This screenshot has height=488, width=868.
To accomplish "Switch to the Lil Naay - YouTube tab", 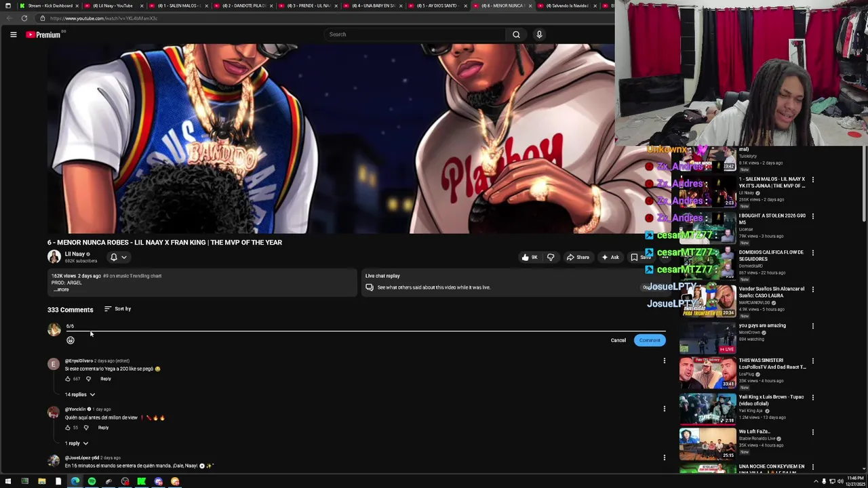I will 112,5.
